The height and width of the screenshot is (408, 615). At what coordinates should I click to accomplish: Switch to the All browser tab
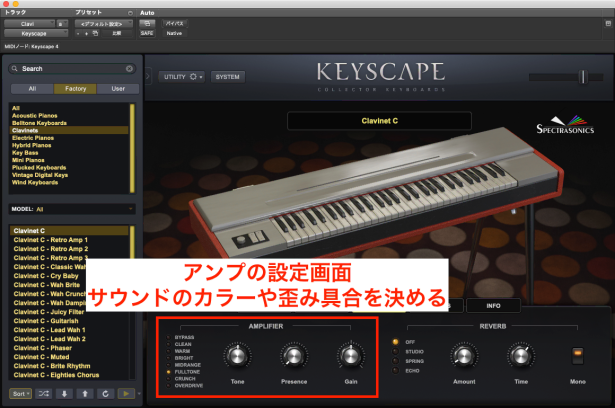click(32, 89)
